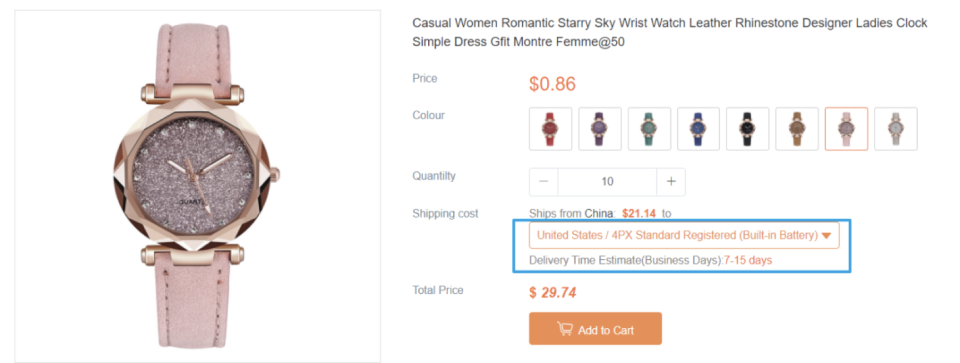The width and height of the screenshot is (960, 363).
Task: Click the 7-15 days delivery estimate text
Action: tap(748, 260)
